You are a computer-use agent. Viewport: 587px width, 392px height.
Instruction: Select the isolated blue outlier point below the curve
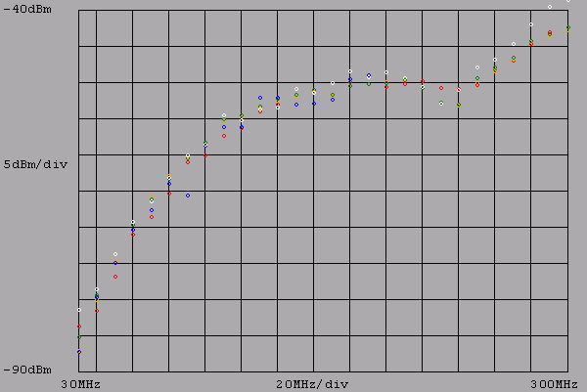coord(188,196)
